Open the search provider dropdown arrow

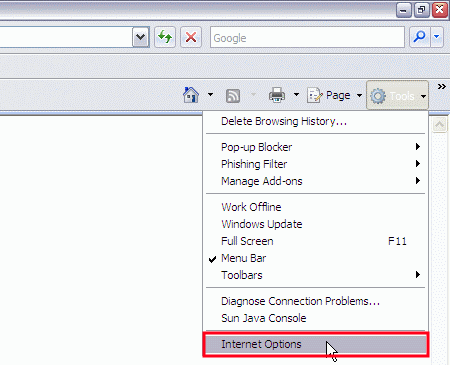[x=437, y=37]
